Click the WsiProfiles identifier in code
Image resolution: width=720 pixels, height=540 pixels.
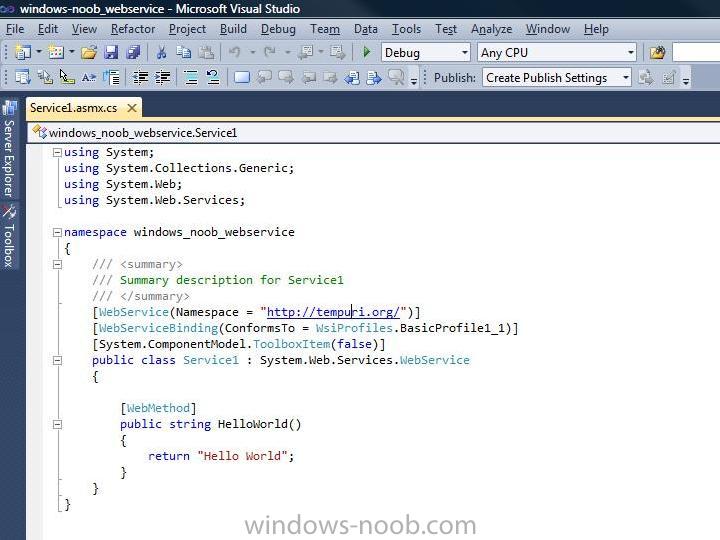coord(354,328)
